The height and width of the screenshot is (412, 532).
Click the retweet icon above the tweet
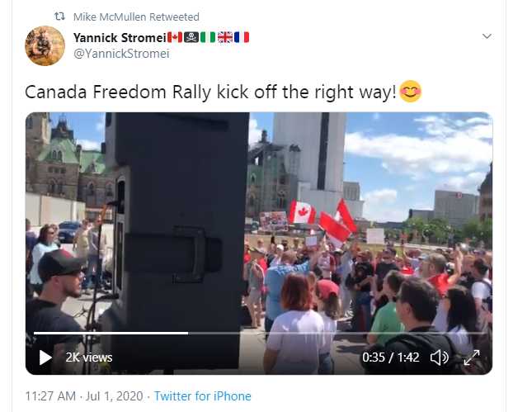(x=59, y=16)
